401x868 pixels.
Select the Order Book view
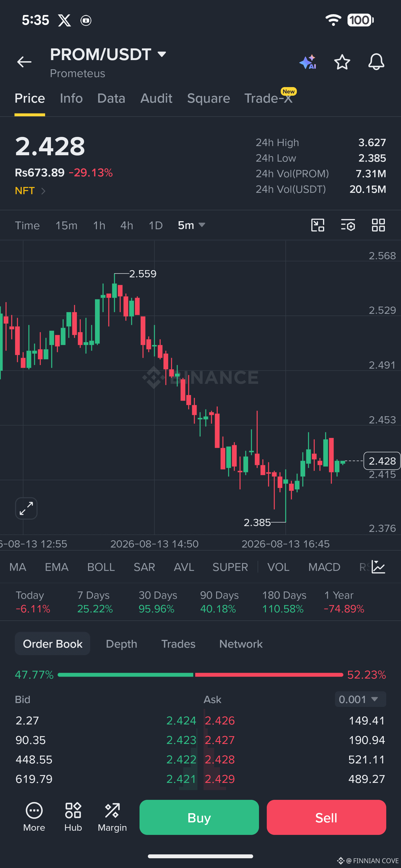click(52, 643)
